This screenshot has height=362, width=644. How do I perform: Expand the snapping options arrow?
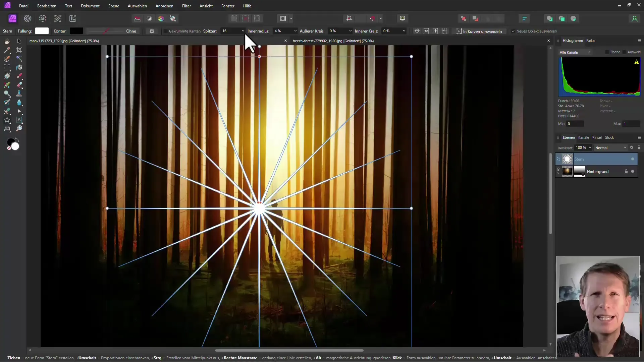point(381,18)
